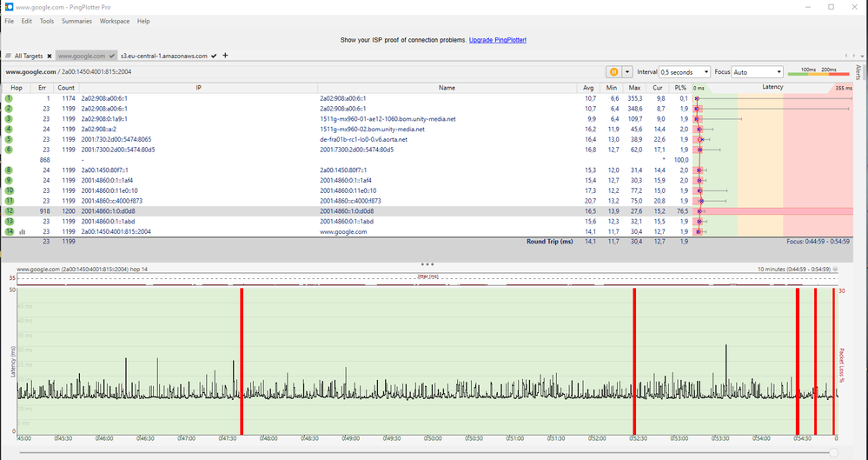Open the Workspace menu
The height and width of the screenshot is (460, 868).
115,21
